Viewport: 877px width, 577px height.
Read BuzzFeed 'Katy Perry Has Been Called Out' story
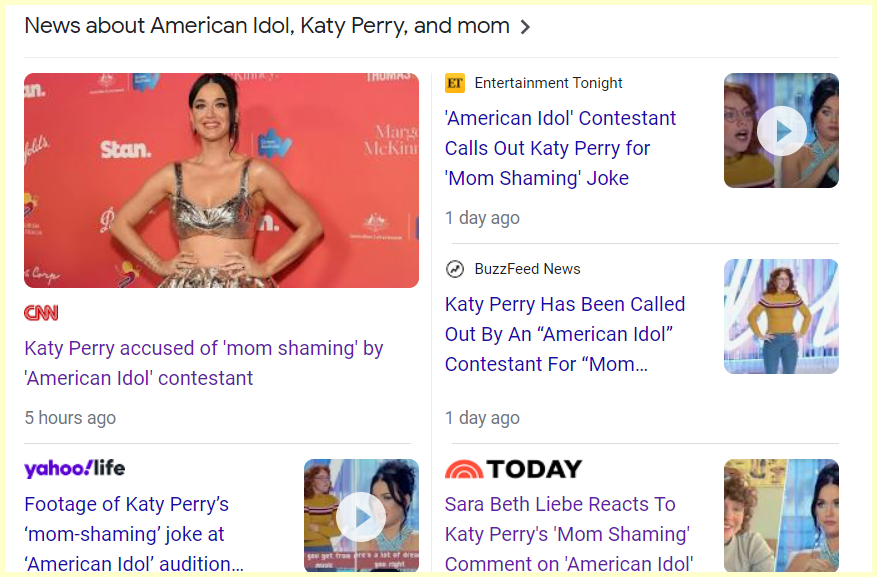pos(565,334)
